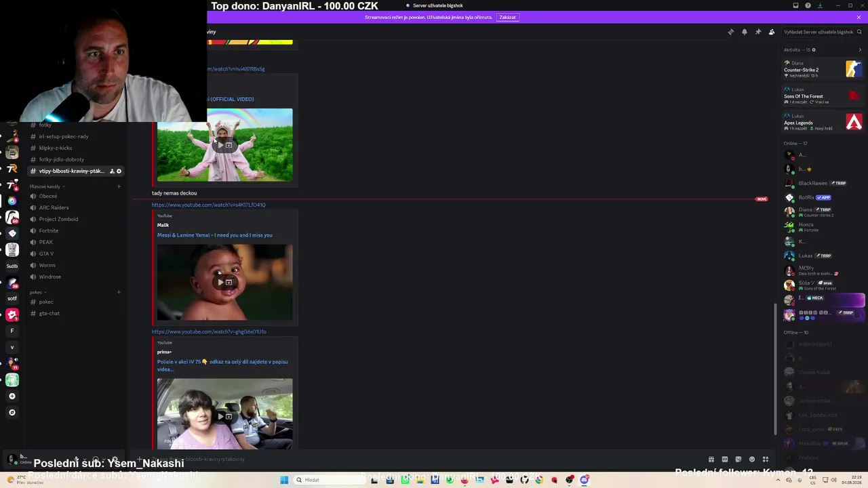Open BlackRawen member profile

(823, 183)
